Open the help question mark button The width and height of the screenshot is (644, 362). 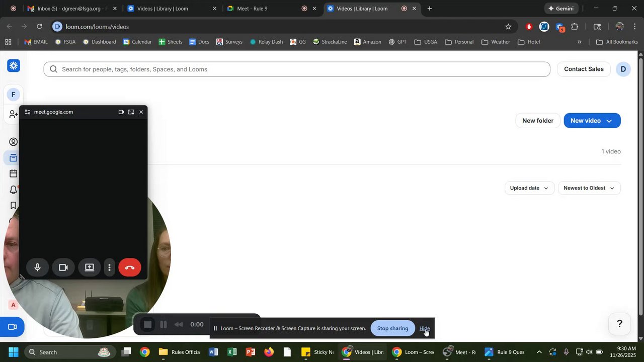(x=620, y=324)
